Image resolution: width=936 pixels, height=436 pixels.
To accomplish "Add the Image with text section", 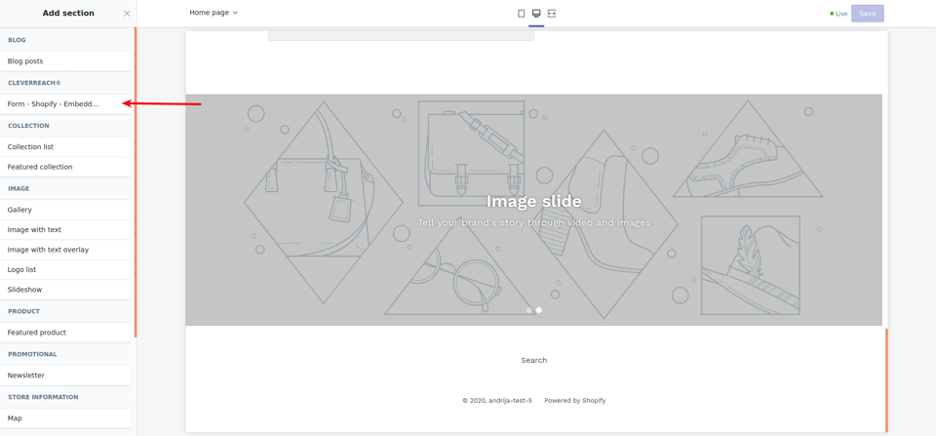I will pyautogui.click(x=66, y=229).
